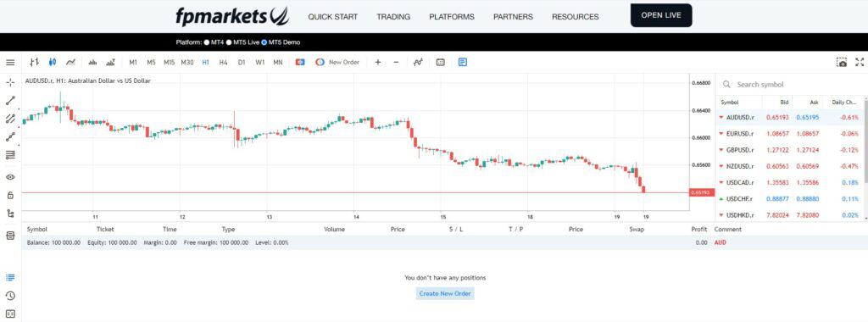Select polyline drawing tool

[10, 137]
